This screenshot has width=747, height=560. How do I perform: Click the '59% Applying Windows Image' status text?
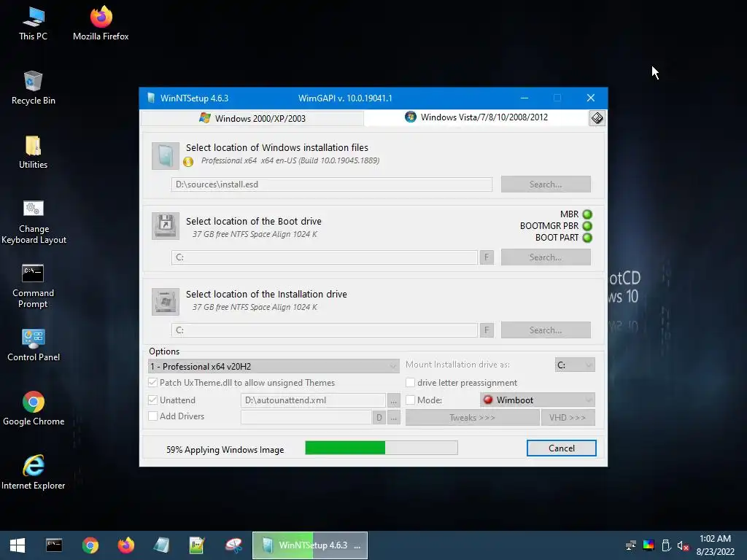225,449
